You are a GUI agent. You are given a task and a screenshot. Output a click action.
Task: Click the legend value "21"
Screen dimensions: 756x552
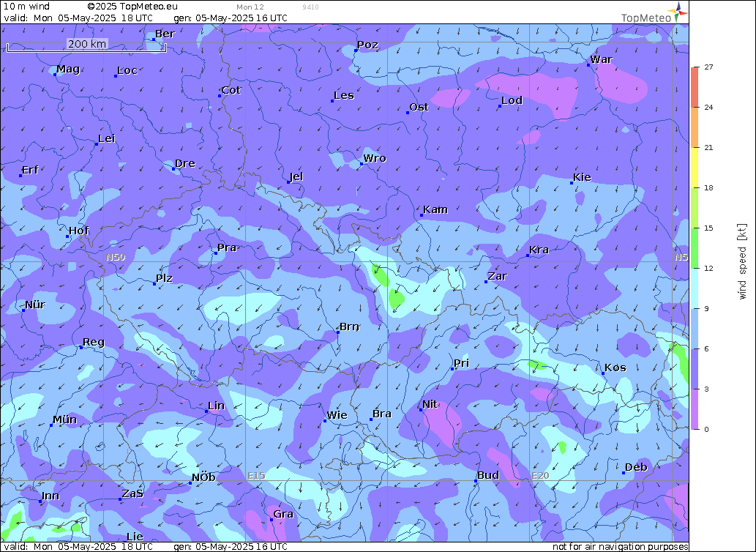click(x=708, y=148)
